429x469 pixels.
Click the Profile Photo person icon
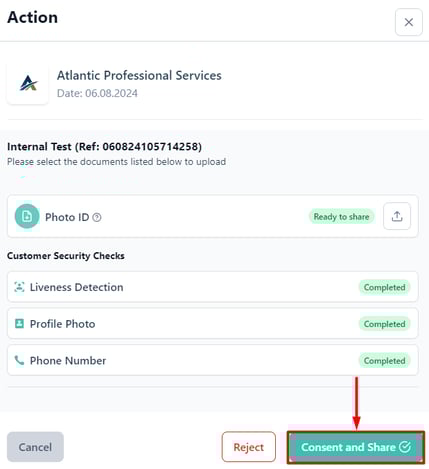(19, 323)
